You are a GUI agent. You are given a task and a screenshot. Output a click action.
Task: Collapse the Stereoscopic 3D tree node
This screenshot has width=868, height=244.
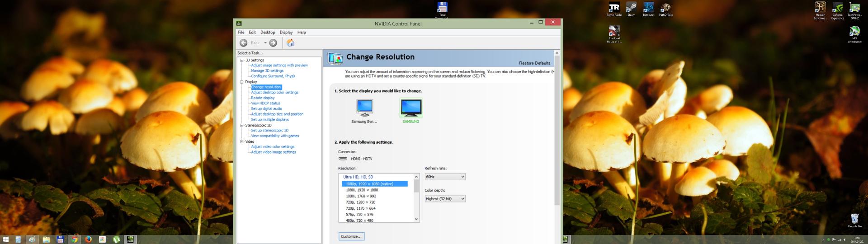click(x=241, y=125)
